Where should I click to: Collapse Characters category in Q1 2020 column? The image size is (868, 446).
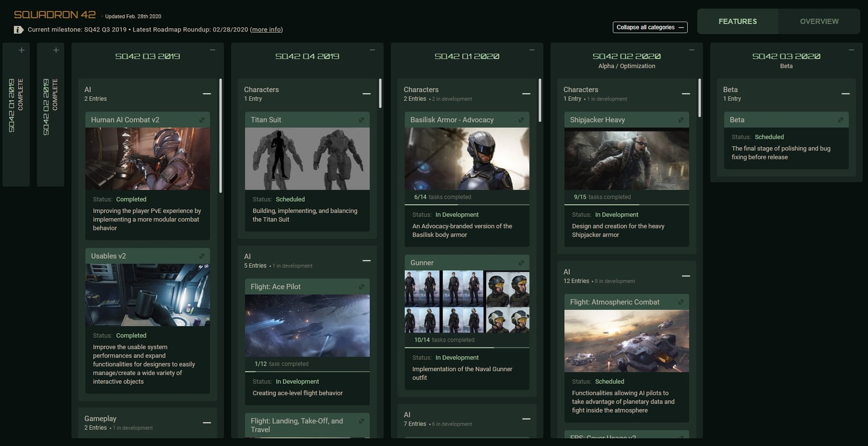point(526,94)
